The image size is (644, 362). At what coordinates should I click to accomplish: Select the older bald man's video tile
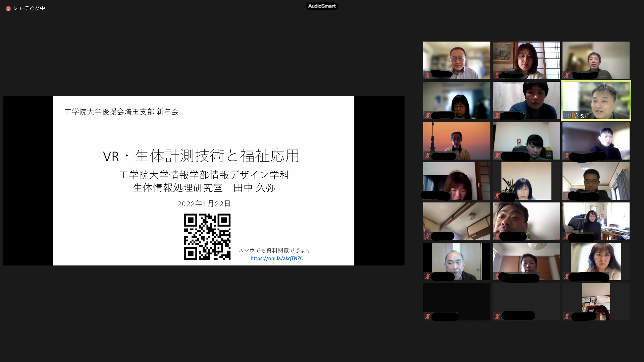[x=457, y=261]
